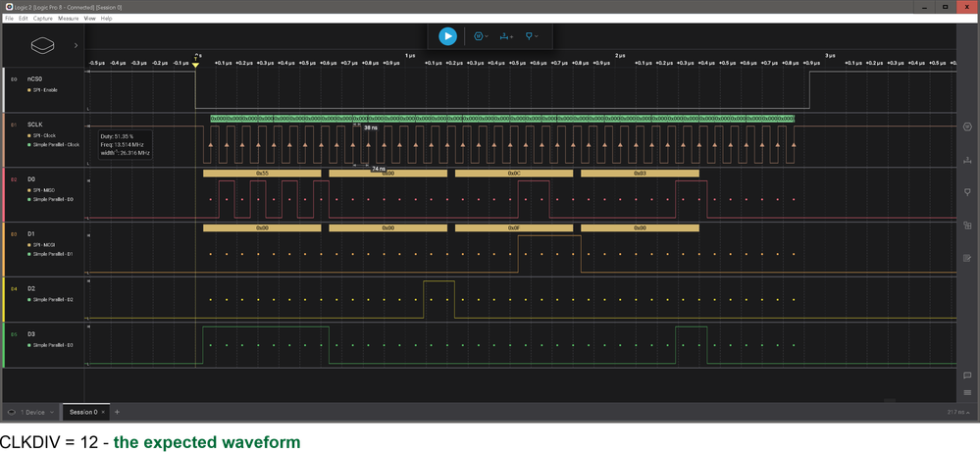
Task: Open the capture notes sidebar panel
Action: (967, 259)
